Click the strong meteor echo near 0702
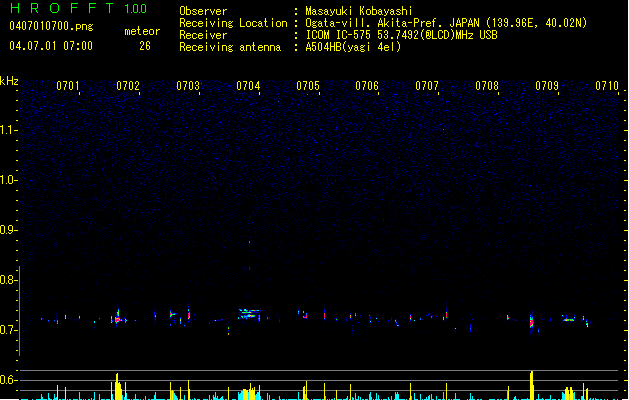This screenshot has height=400, width=629. coord(118,319)
